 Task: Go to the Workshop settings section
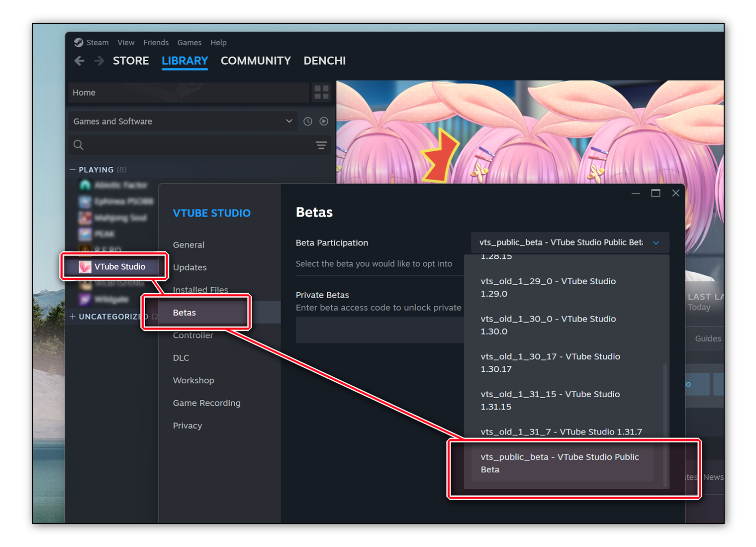(193, 380)
